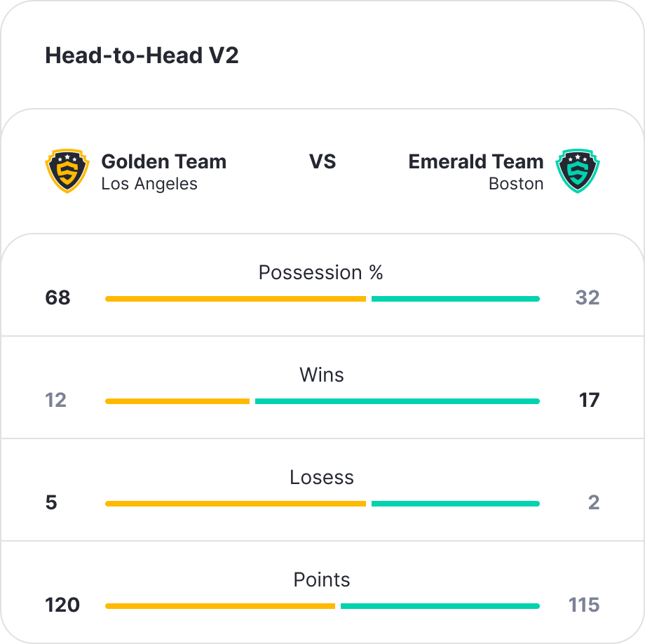Select the Emerald Team name

click(476, 161)
